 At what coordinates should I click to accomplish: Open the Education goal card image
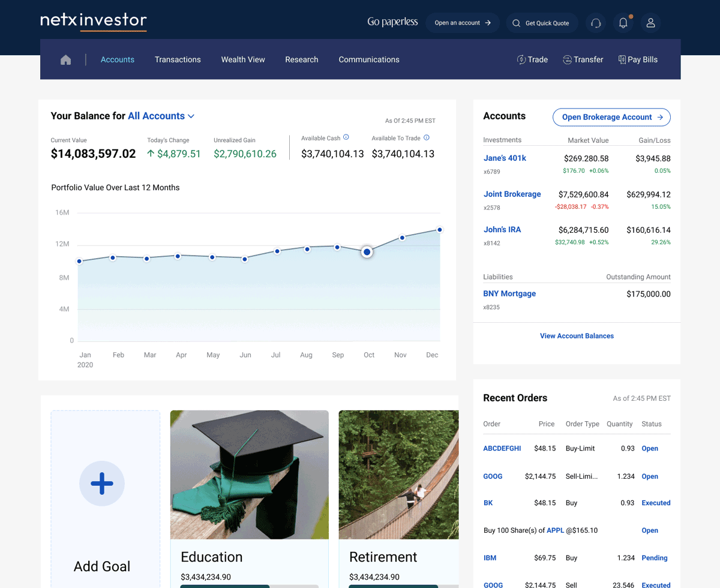pos(249,475)
